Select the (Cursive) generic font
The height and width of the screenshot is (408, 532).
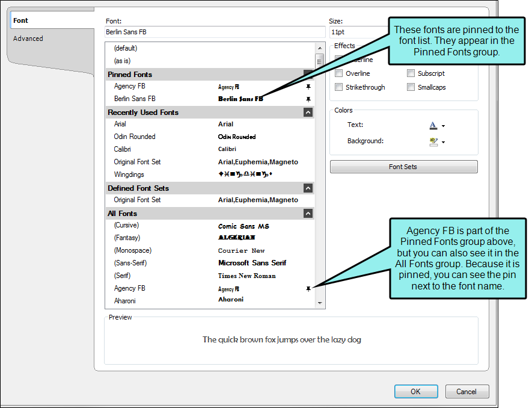coord(210,225)
